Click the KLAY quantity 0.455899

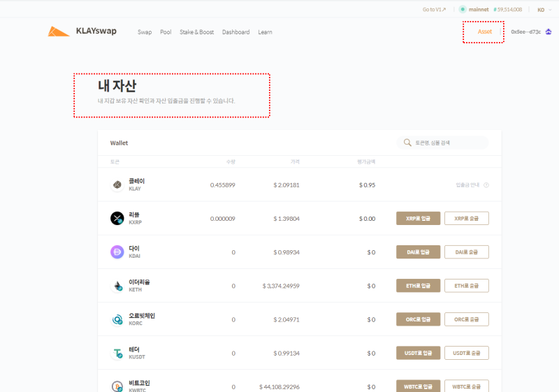(222, 185)
